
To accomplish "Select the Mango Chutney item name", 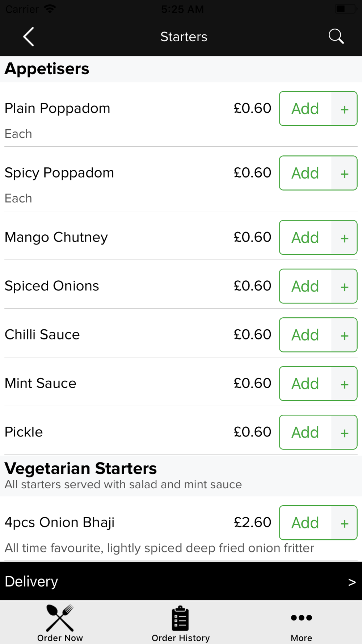I will pyautogui.click(x=56, y=238).
